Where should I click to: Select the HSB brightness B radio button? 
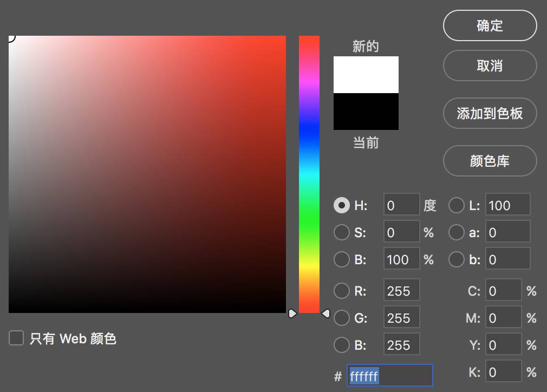tap(342, 259)
